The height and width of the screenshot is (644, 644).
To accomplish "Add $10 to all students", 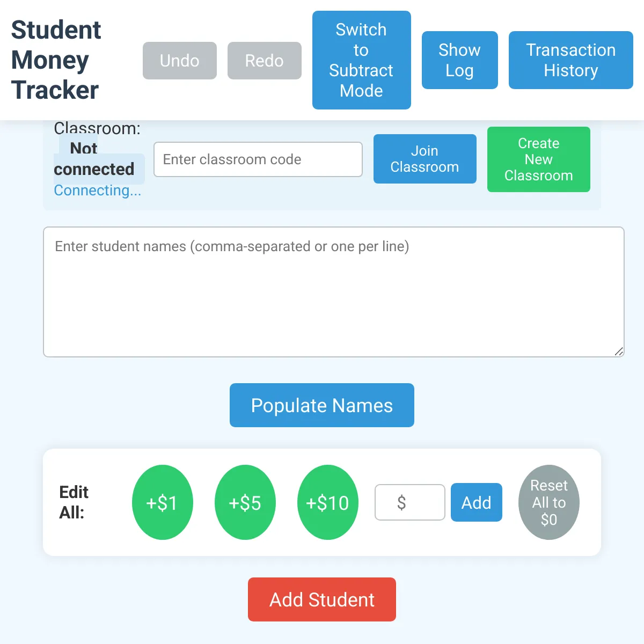I will [x=328, y=502].
